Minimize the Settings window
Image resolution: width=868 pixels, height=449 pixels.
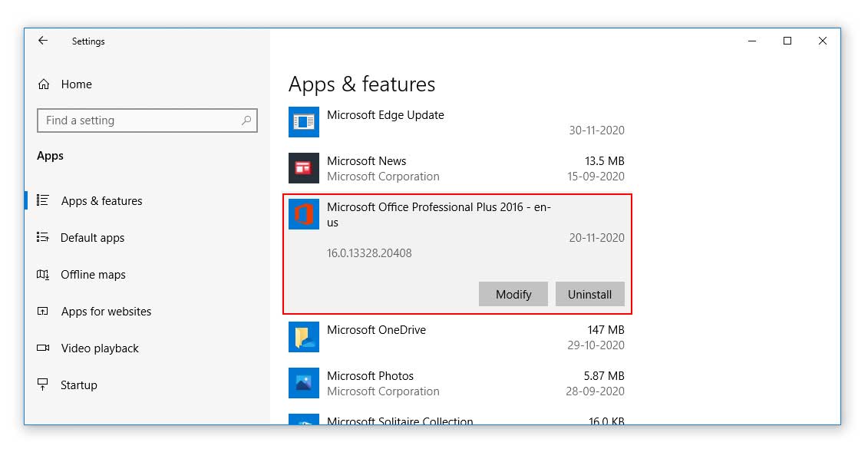point(752,41)
